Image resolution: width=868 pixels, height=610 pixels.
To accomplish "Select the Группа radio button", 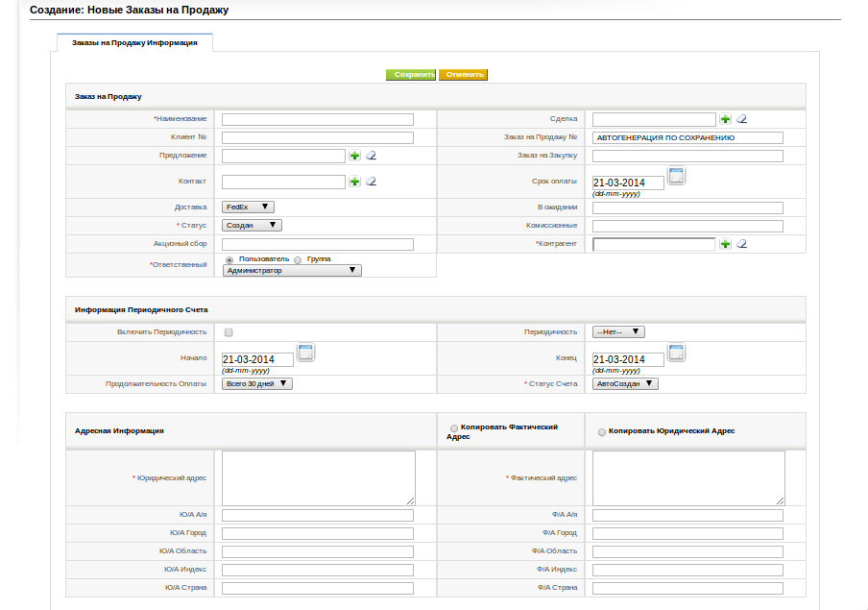I will pos(298,259).
